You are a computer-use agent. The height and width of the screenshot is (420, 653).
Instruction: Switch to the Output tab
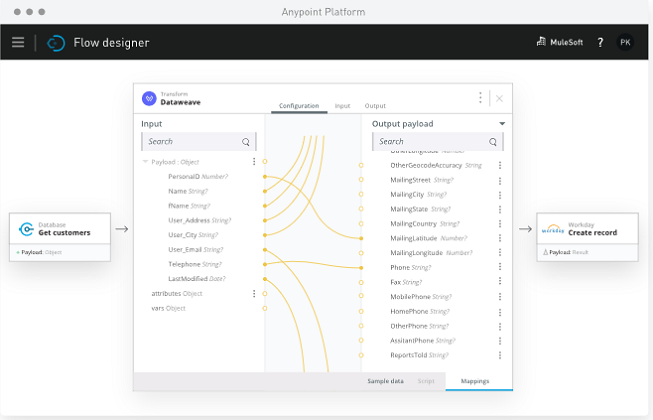tap(375, 106)
